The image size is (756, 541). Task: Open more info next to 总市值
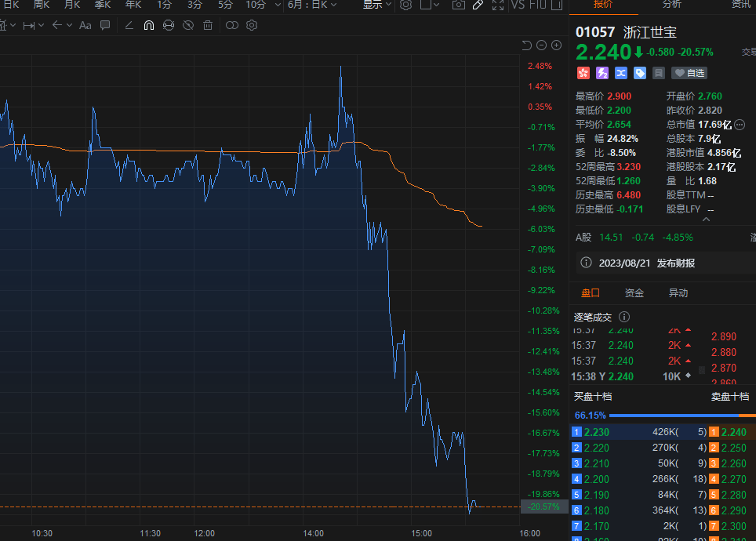[x=740, y=125]
